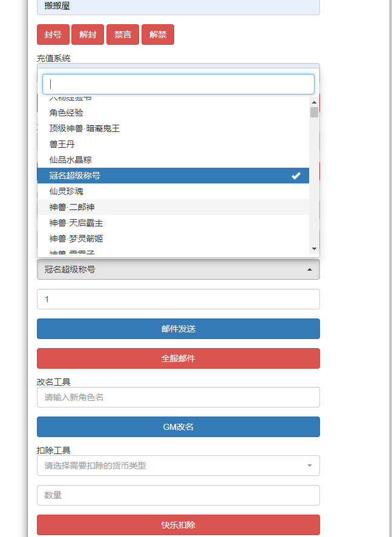Screen dimensions: 392x537
Task: Pick 神兽·二郎神 from the item list
Action: click(x=72, y=207)
